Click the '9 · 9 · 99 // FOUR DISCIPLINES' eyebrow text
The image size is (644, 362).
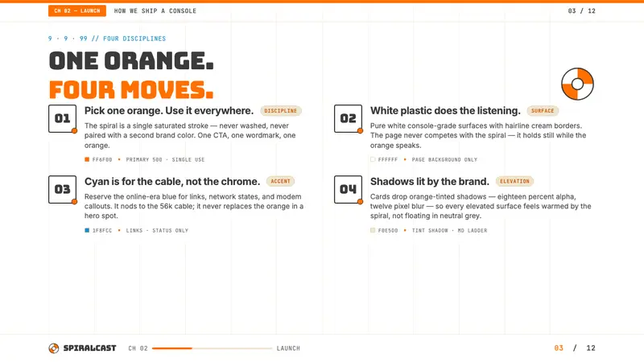tap(107, 39)
